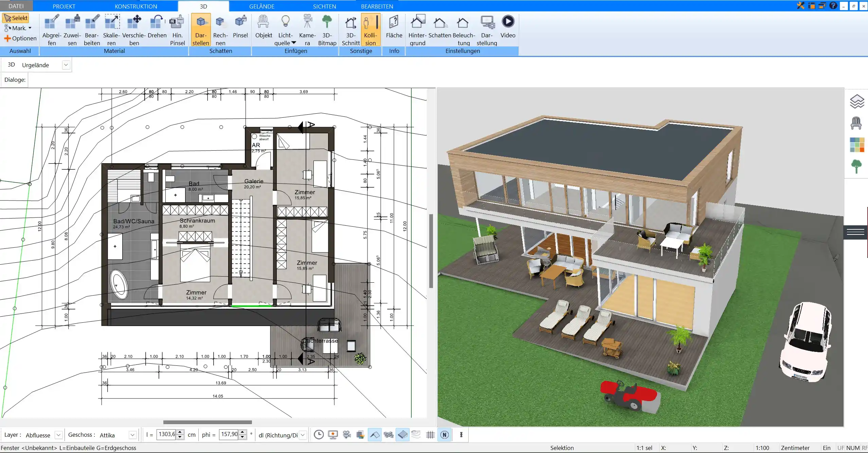
Task: Toggle the grid display icon
Action: 430,435
